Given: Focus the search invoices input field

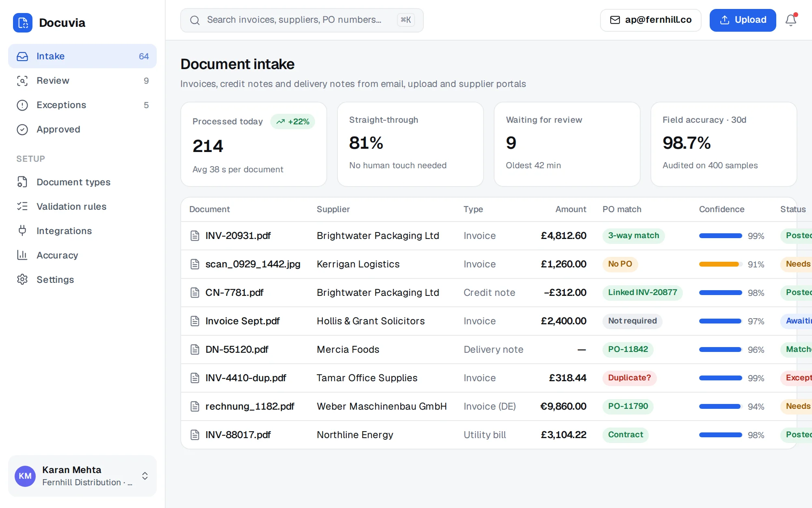Looking at the screenshot, I should point(302,20).
